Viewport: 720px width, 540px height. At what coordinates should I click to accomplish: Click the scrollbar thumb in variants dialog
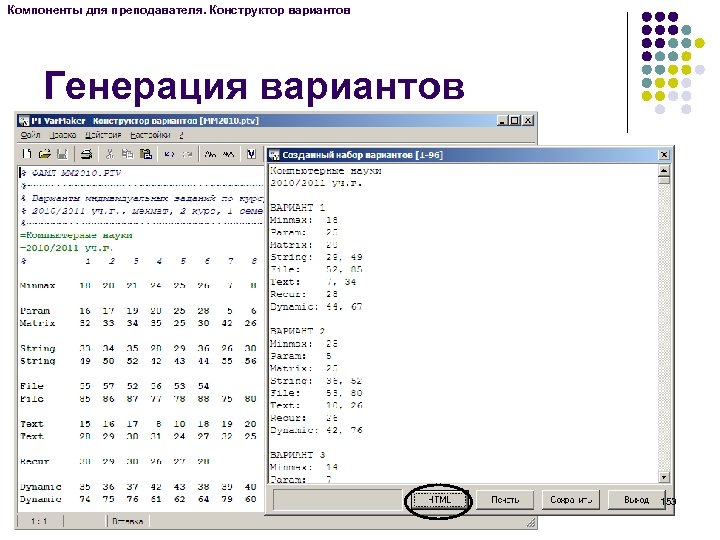(x=664, y=180)
